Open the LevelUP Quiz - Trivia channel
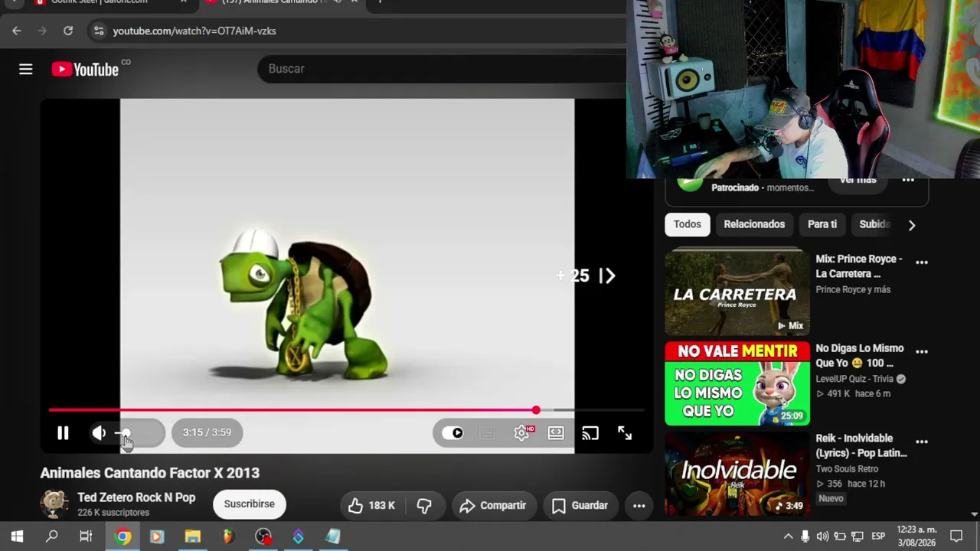The width and height of the screenshot is (980, 551). click(x=854, y=379)
